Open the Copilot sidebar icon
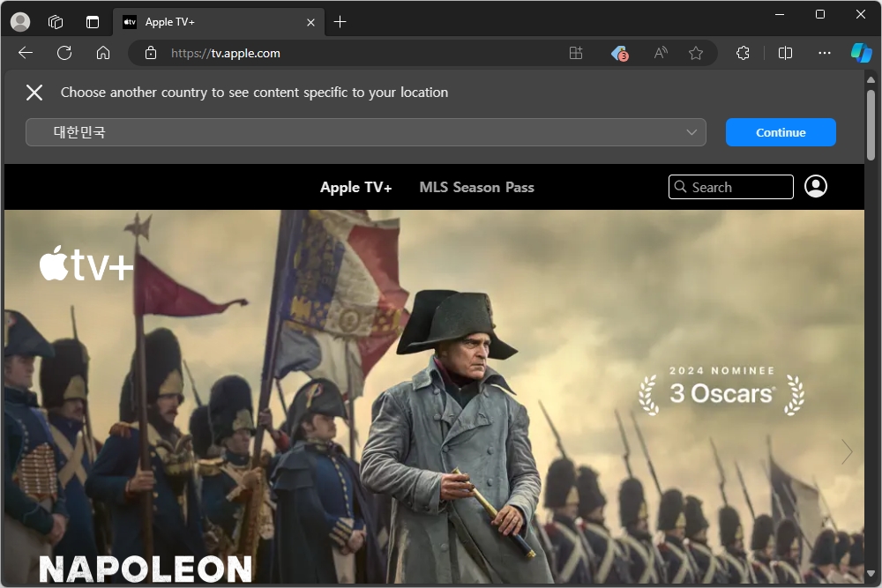This screenshot has width=882, height=588. point(861,53)
